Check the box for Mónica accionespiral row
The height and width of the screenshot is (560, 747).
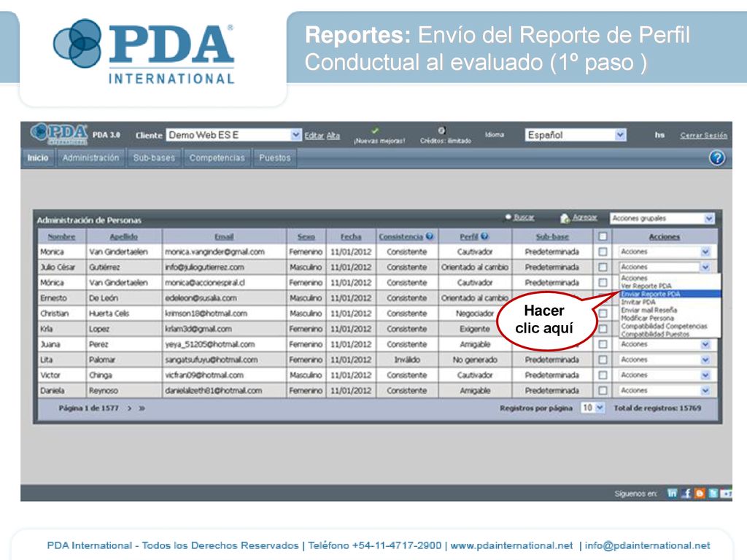tap(603, 282)
